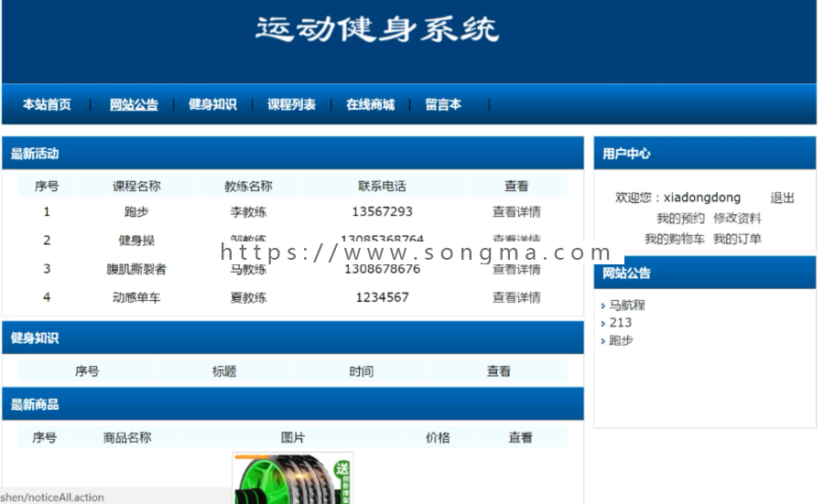The height and width of the screenshot is (504, 824).
Task: Open the 马航程 announcement
Action: 627,305
